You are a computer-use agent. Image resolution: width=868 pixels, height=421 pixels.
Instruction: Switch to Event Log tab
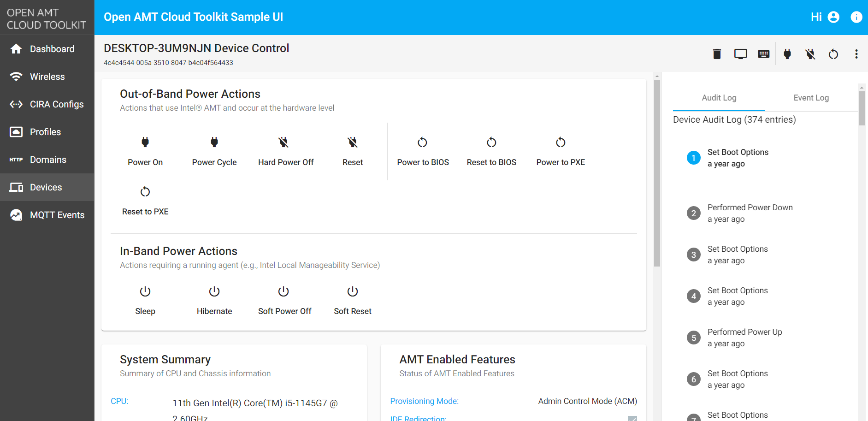[x=811, y=98]
